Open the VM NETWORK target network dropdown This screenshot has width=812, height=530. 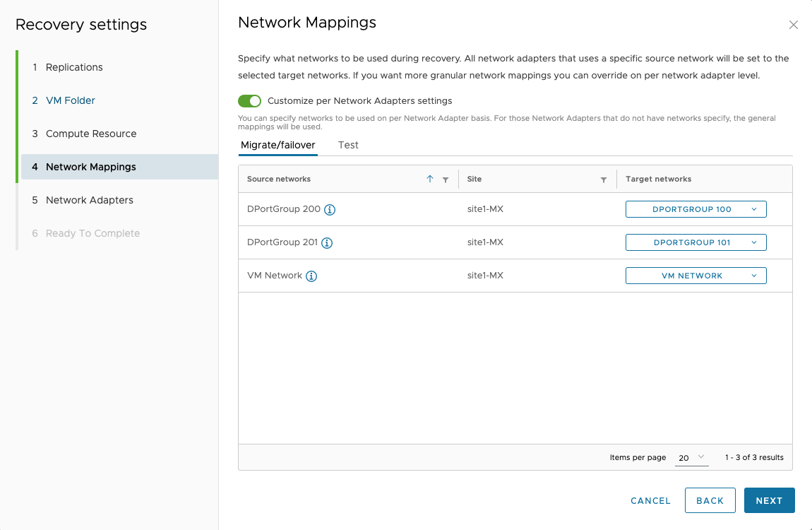point(695,276)
